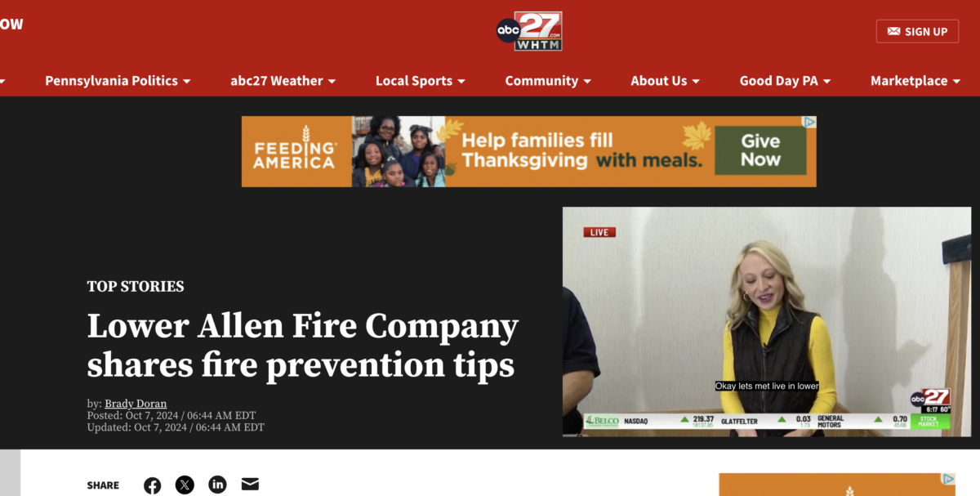The width and height of the screenshot is (980, 496).
Task: Share the article via email icon
Action: click(x=250, y=485)
